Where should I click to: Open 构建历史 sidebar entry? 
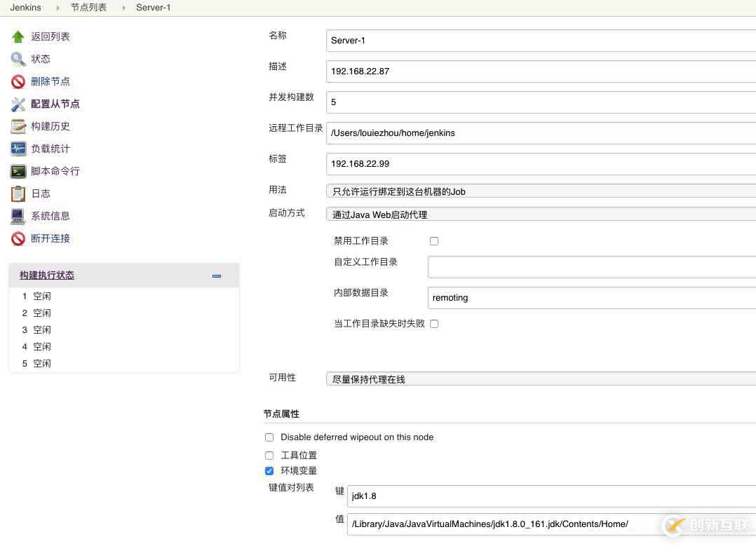[50, 126]
